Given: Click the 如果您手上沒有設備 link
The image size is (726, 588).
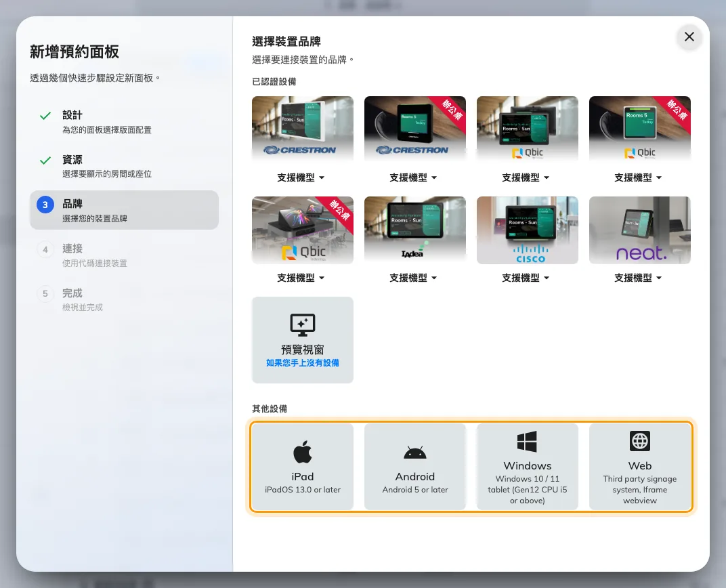Looking at the screenshot, I should coord(302,363).
